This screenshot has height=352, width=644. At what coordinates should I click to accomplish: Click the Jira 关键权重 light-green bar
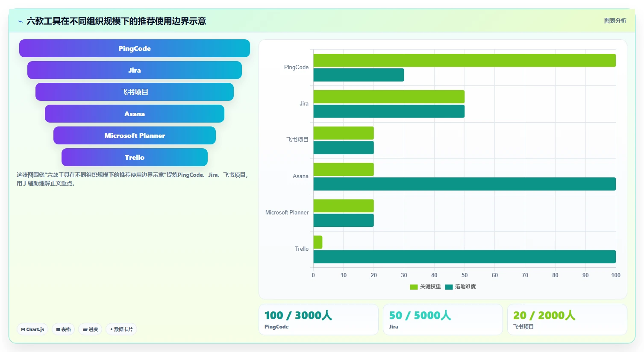(389, 97)
